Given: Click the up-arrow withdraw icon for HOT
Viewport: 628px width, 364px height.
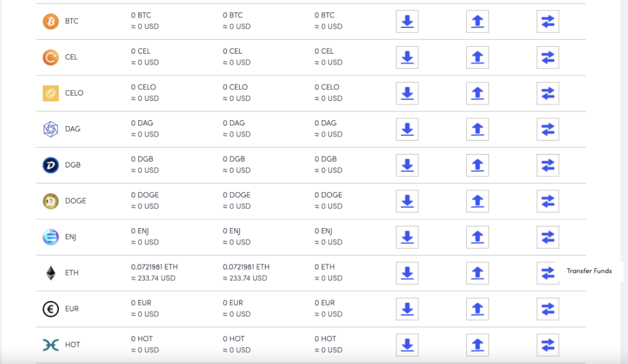Looking at the screenshot, I should pyautogui.click(x=477, y=345).
